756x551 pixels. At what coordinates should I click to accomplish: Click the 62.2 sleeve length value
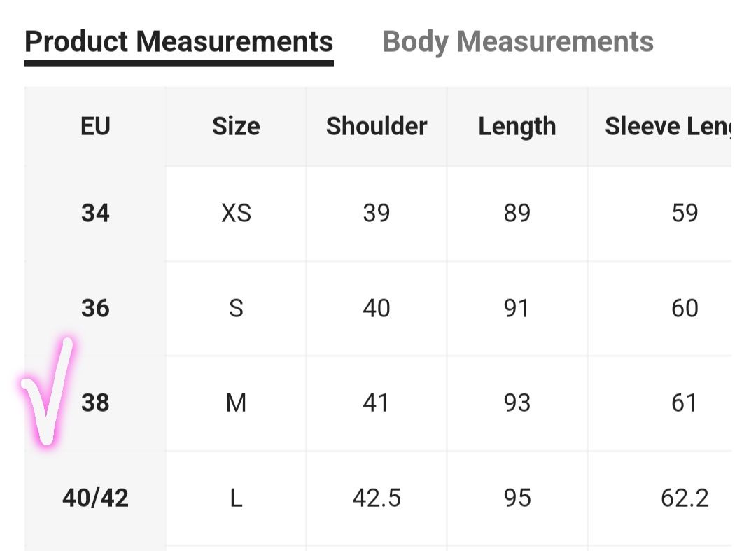[x=685, y=498]
